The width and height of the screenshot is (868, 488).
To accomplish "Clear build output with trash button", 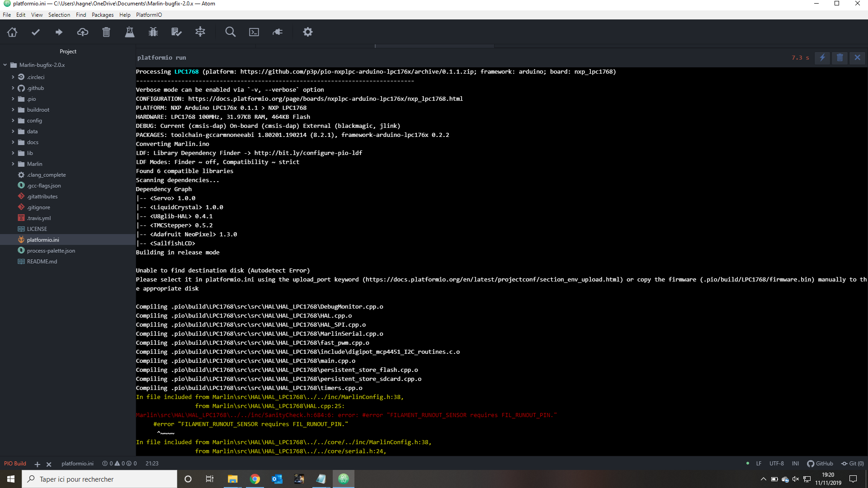I will pyautogui.click(x=840, y=58).
